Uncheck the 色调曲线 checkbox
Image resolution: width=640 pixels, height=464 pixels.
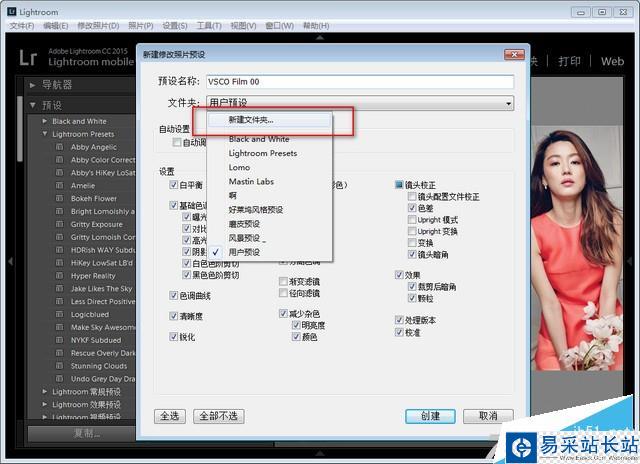pos(173,295)
